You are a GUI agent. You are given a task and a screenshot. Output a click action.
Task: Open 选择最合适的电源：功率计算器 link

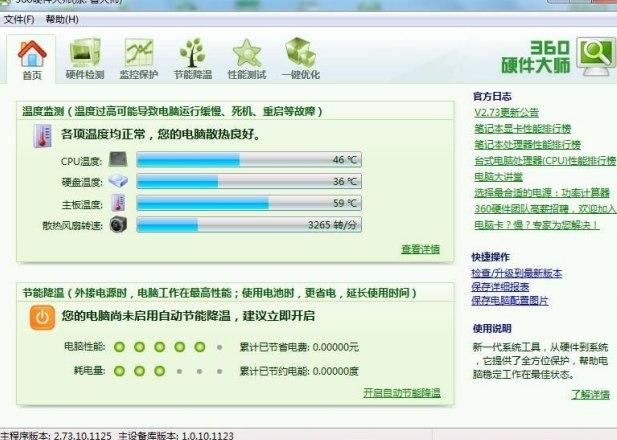click(542, 193)
